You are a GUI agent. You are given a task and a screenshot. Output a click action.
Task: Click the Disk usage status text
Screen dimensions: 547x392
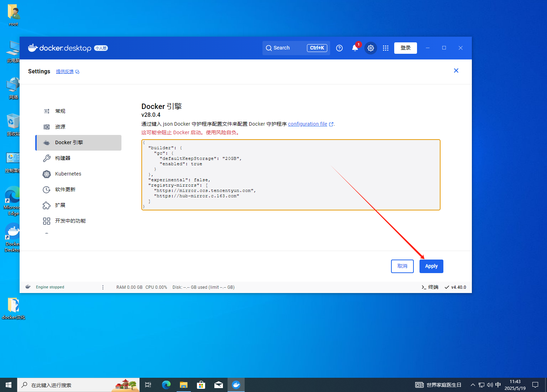[x=203, y=287]
